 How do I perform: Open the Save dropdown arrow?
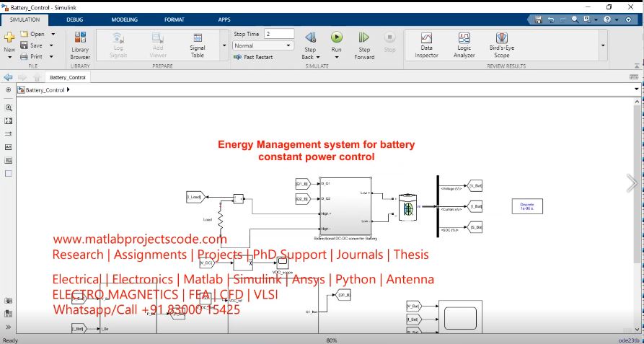(x=53, y=45)
